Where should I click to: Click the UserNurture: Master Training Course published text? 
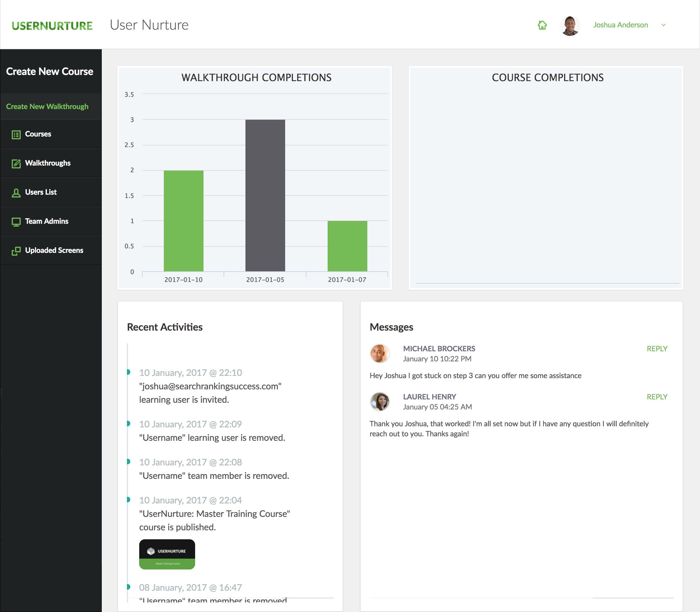point(215,521)
